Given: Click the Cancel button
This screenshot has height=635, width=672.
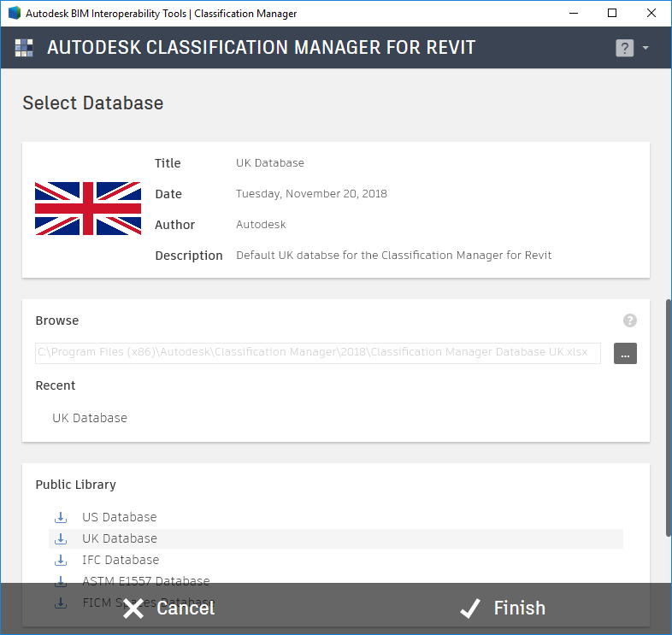Looking at the screenshot, I should 169,609.
